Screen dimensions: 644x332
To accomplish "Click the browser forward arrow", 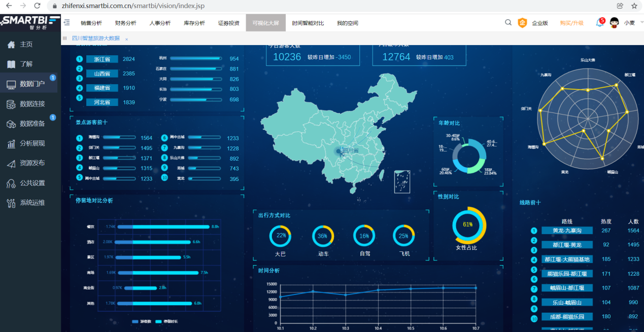I will pyautogui.click(x=23, y=6).
